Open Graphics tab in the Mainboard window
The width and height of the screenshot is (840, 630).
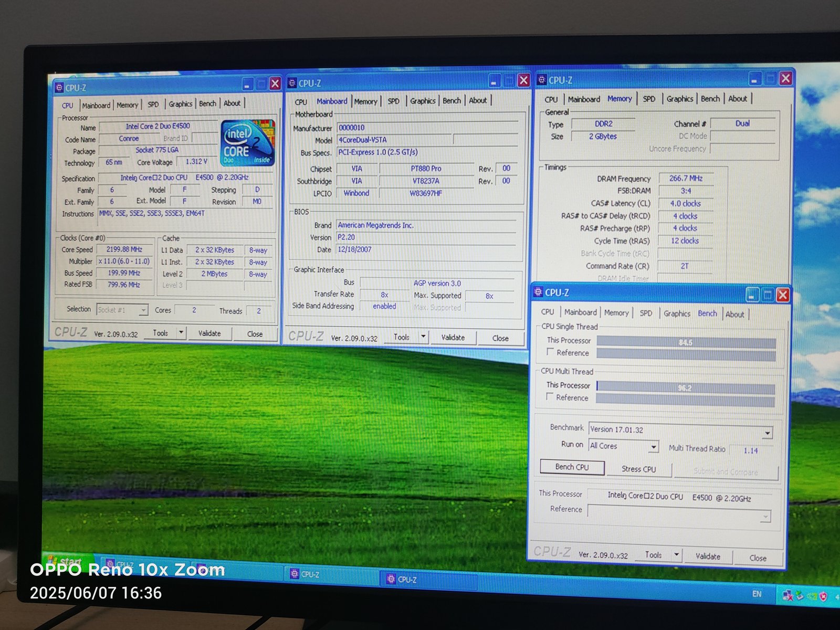click(x=423, y=101)
